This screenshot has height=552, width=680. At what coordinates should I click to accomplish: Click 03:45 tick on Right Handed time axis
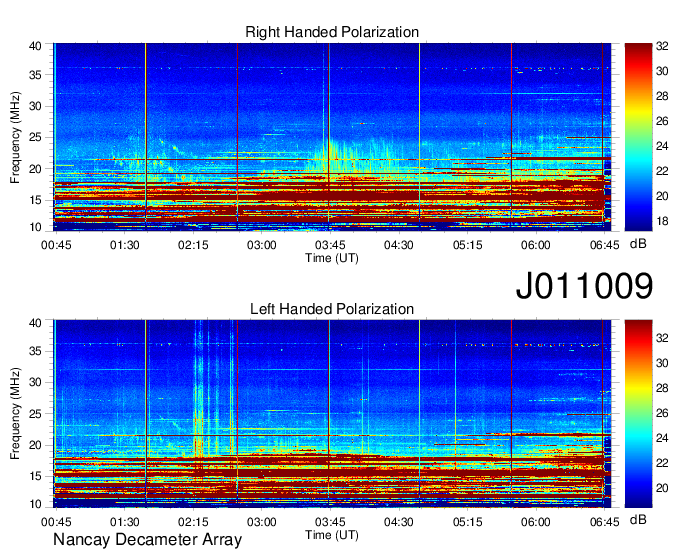click(330, 245)
